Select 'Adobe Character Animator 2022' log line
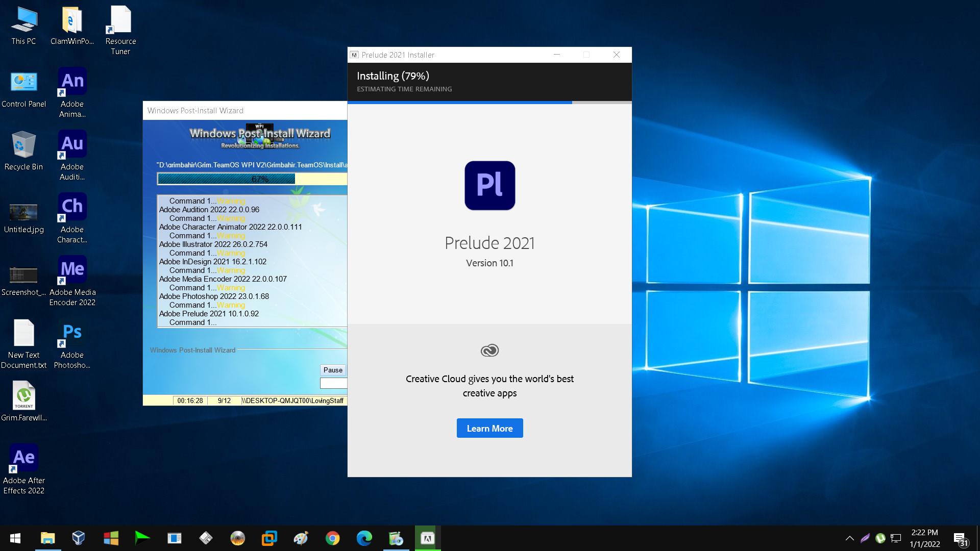 (230, 227)
